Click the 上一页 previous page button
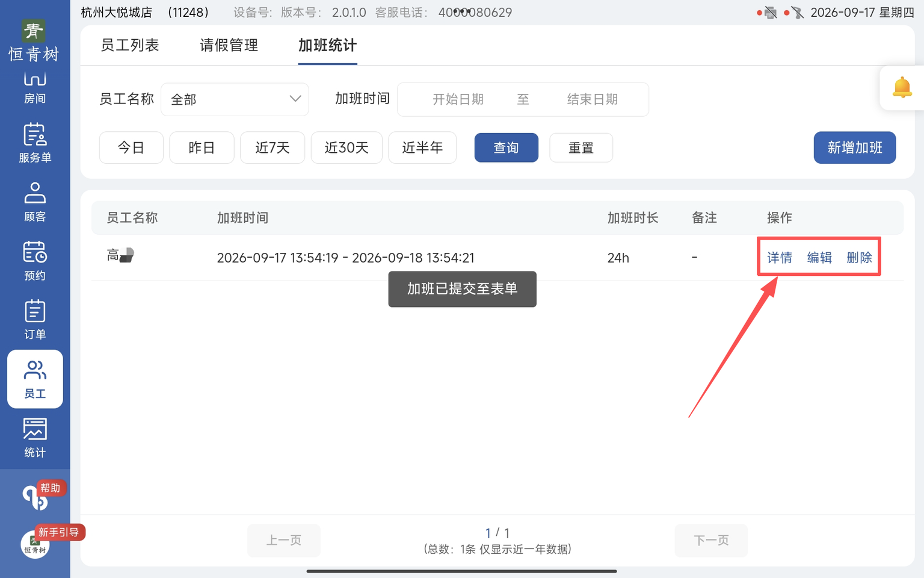924x578 pixels. 284,540
